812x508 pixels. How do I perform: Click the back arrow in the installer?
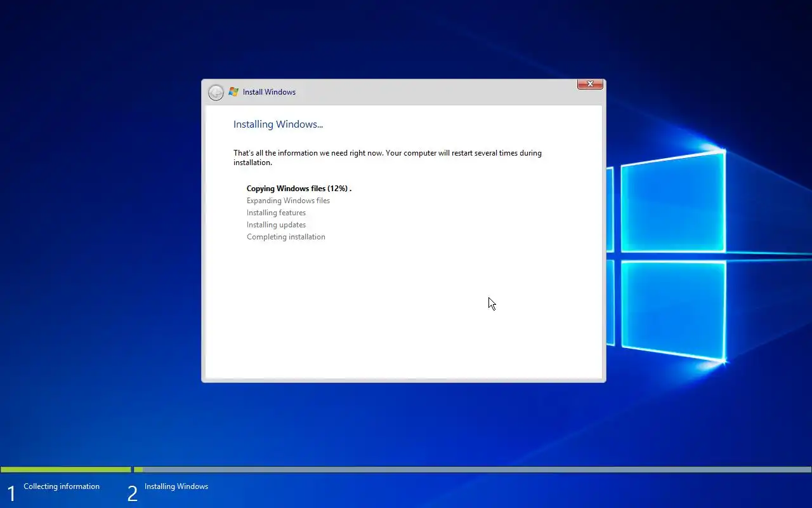coord(216,93)
